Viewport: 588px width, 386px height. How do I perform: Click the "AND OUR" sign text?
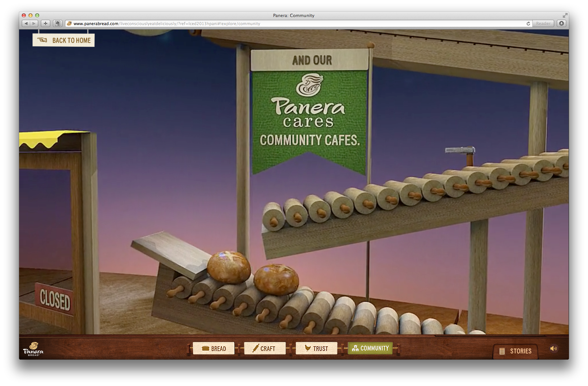click(x=312, y=60)
